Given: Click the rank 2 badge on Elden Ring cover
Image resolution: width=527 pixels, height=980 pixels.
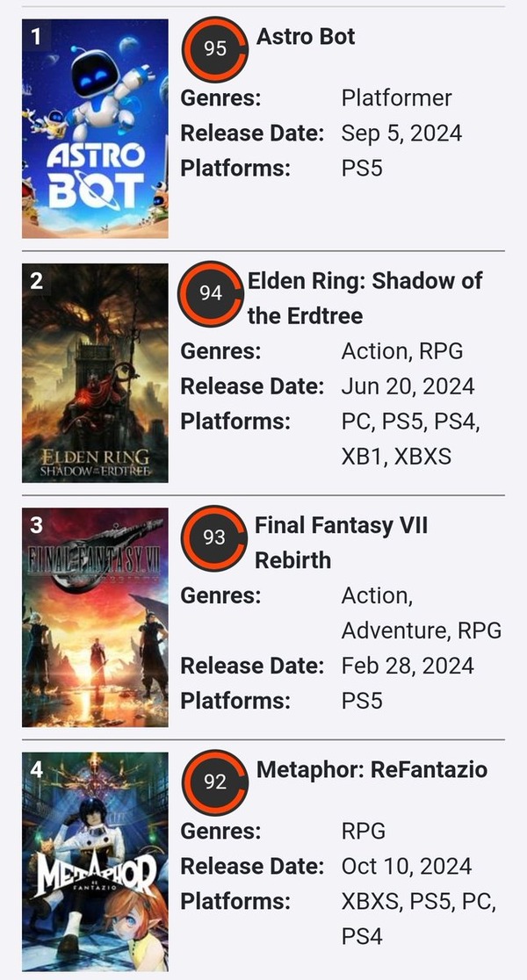Looking at the screenshot, I should [x=36, y=281].
